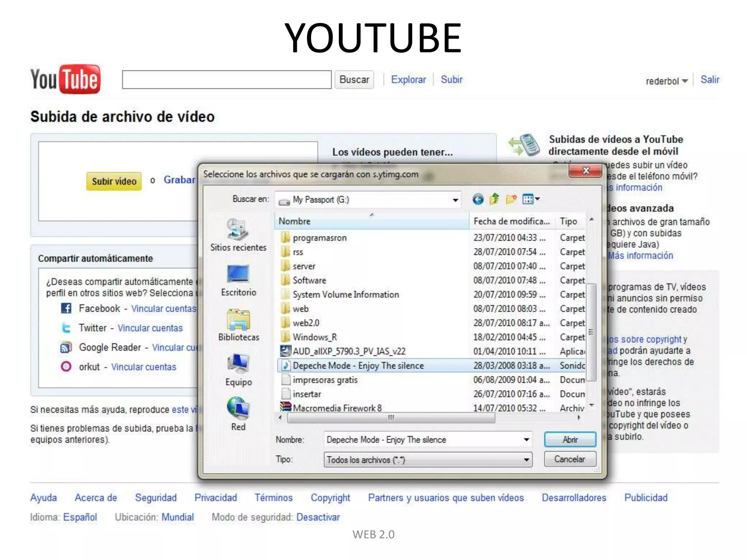
Task: Sort by Fecha de modificación column header
Action: [512, 221]
